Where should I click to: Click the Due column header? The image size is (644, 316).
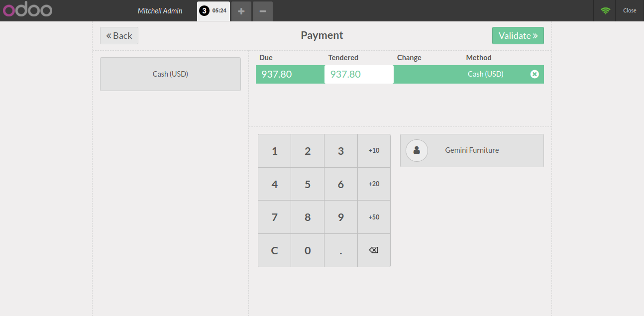coord(266,58)
